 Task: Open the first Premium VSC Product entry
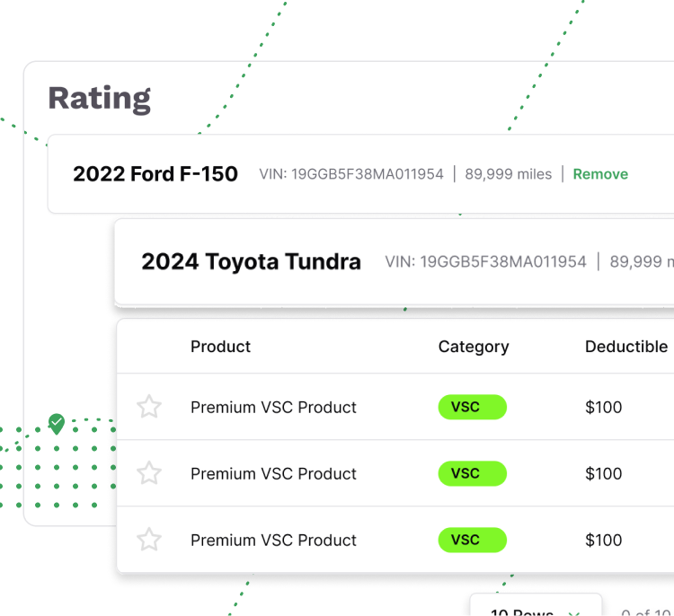273,407
